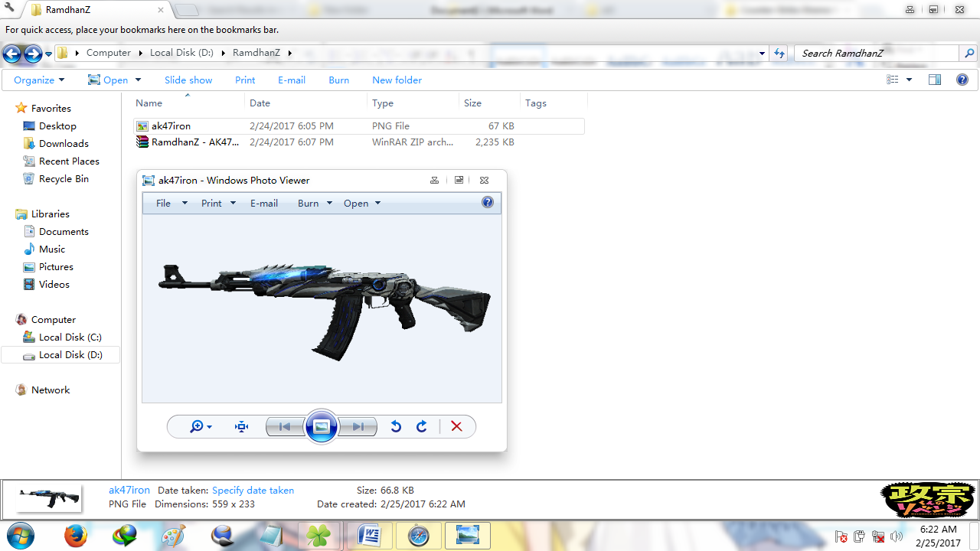Rotate the photo clockwise
The width and height of the screenshot is (980, 551).
[422, 427]
